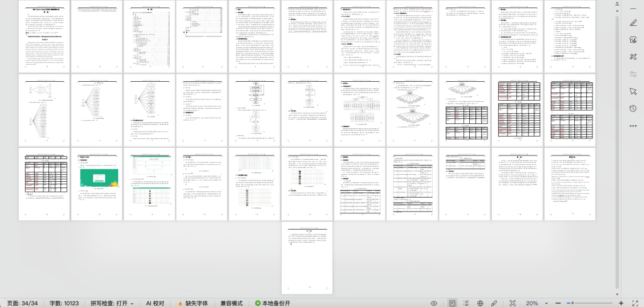Screen dimensions: 644x307
Task: Select the last page of the first row
Action: (570, 36)
